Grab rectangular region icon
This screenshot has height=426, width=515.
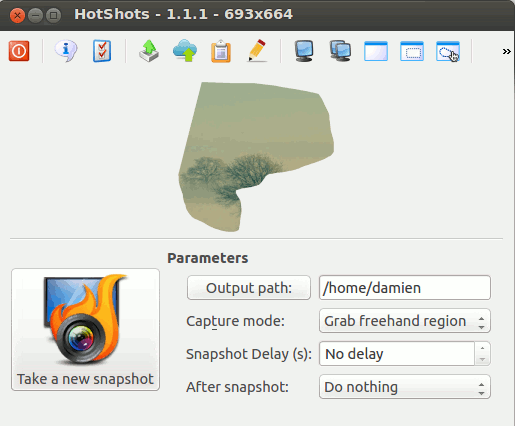point(412,51)
